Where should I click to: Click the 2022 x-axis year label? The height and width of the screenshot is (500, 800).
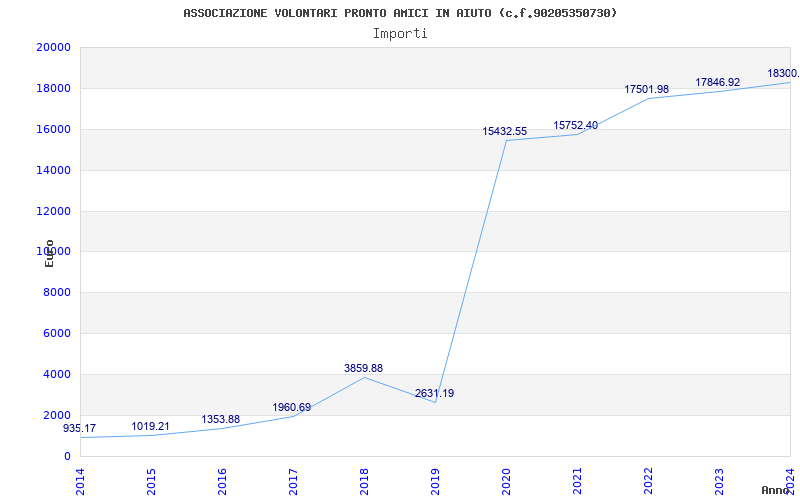[x=648, y=481]
